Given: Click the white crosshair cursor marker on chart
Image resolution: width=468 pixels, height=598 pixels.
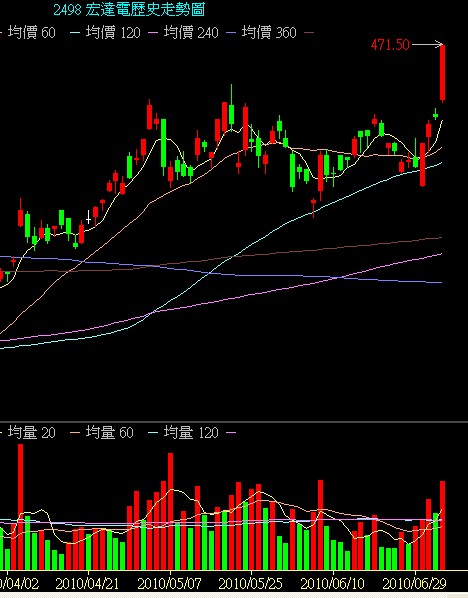Looking at the screenshot, I should click(89, 218).
